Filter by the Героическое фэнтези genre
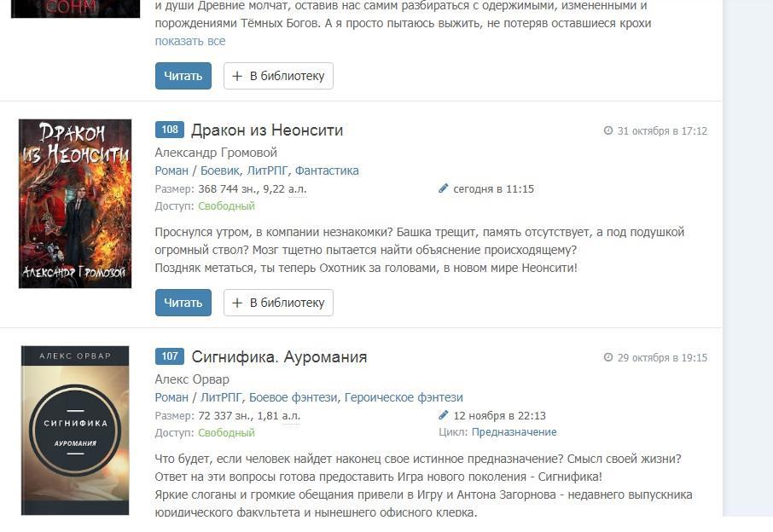The height and width of the screenshot is (532, 773). point(404,397)
